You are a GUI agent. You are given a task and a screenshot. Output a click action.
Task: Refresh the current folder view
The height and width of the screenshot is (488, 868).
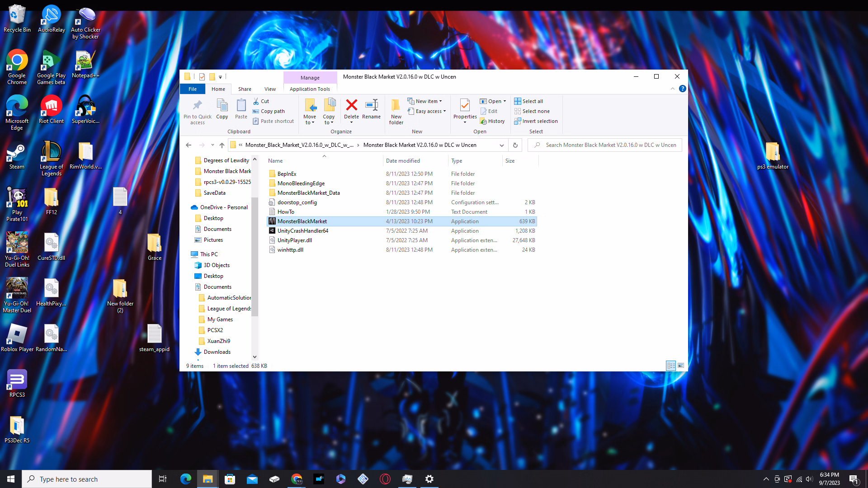pyautogui.click(x=515, y=145)
